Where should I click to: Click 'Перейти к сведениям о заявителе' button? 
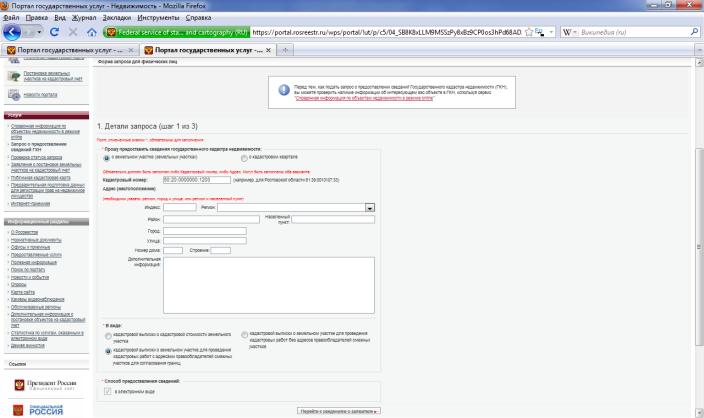pos(339,411)
